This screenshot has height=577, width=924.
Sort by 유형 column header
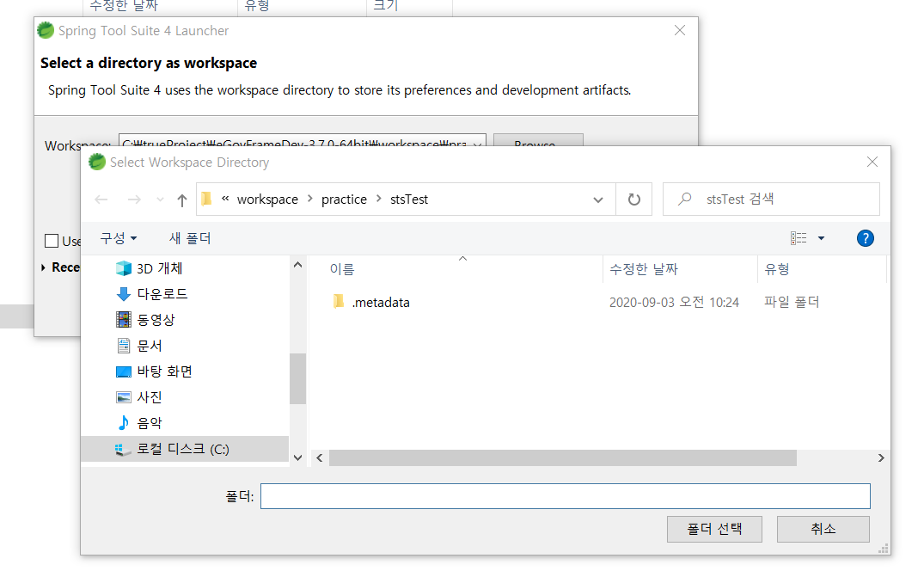point(777,269)
